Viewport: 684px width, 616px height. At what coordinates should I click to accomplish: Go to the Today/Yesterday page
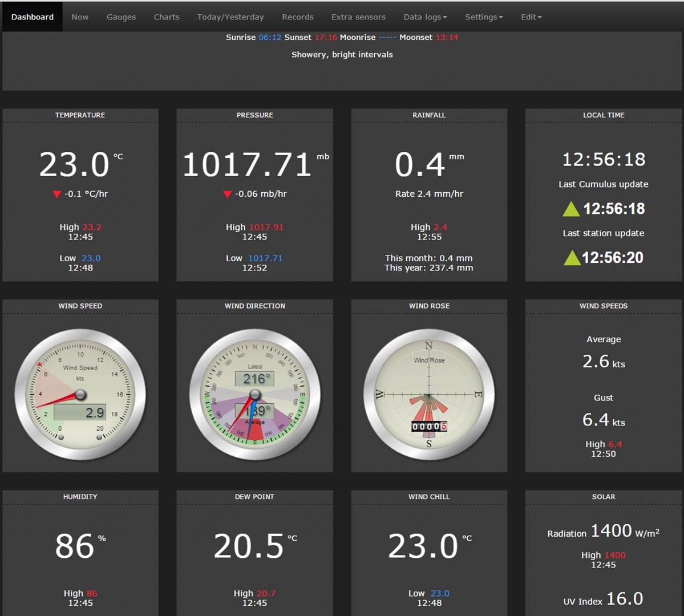(230, 17)
